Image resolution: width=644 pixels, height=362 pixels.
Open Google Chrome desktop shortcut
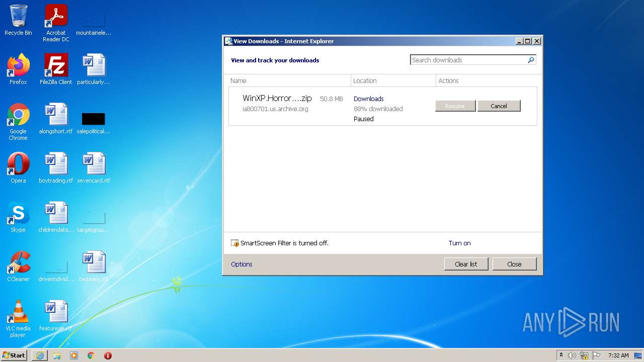click(18, 122)
